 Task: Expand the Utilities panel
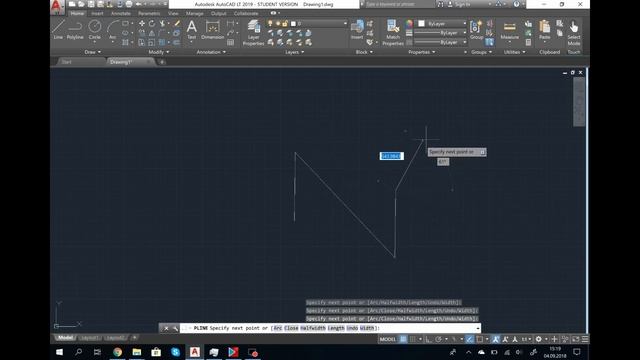(515, 52)
